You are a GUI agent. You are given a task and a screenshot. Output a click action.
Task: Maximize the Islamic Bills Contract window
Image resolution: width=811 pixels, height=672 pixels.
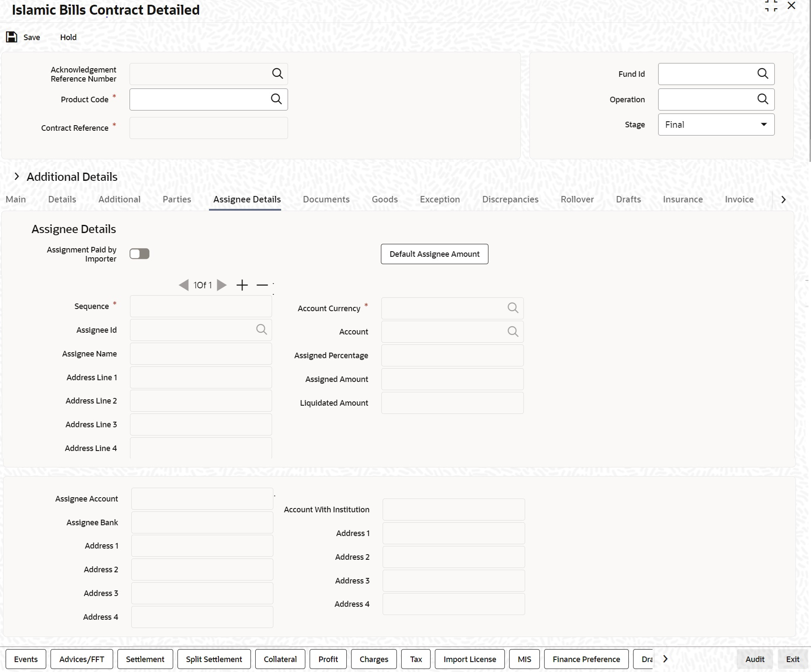click(771, 6)
